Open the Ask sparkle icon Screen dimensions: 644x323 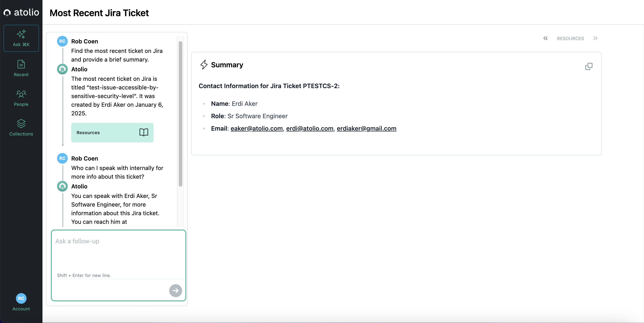click(x=21, y=34)
